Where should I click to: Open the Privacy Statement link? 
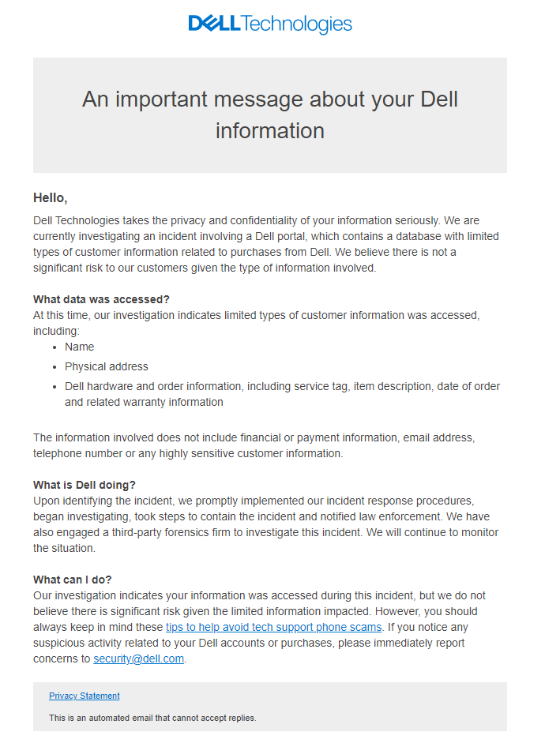pos(84,696)
